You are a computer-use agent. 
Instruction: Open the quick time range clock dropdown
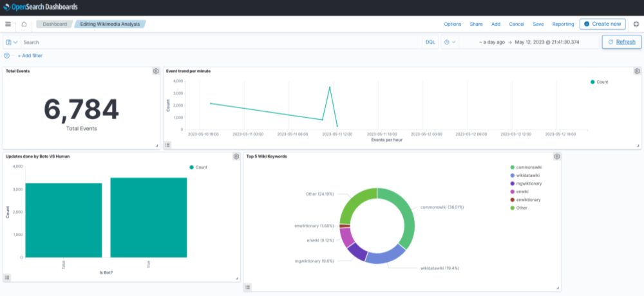(450, 42)
